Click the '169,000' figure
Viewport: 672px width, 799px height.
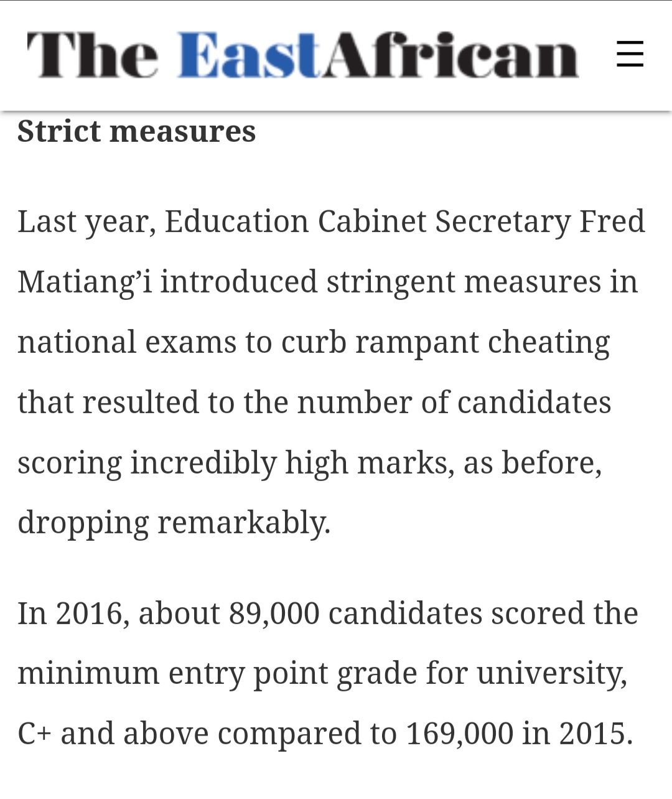pyautogui.click(x=459, y=733)
